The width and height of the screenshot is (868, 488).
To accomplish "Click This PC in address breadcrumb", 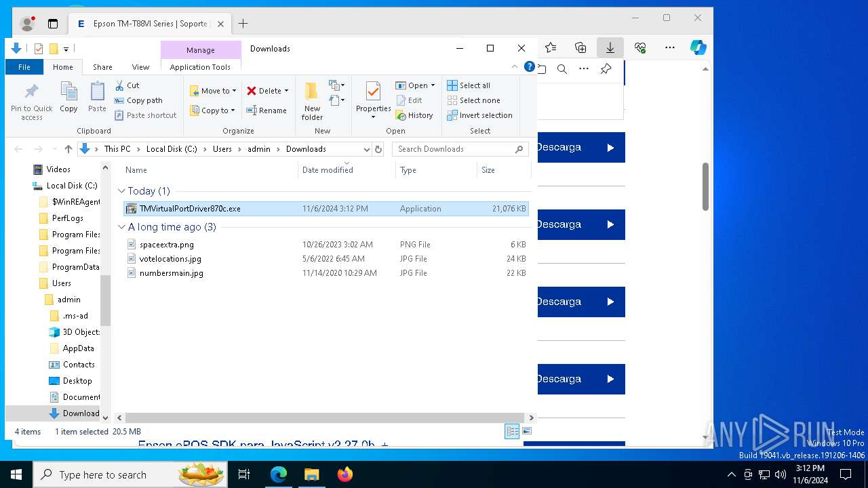I will click(x=117, y=149).
